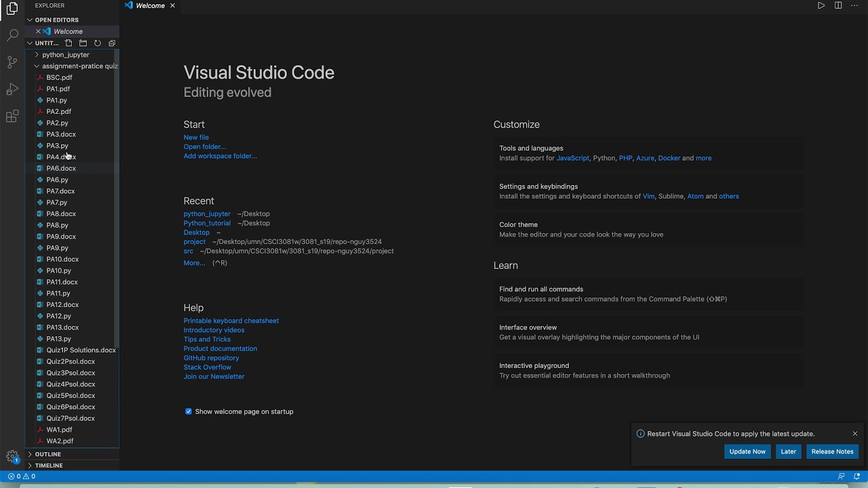Click the Run icon in the editor title bar
868x488 pixels.
821,5
